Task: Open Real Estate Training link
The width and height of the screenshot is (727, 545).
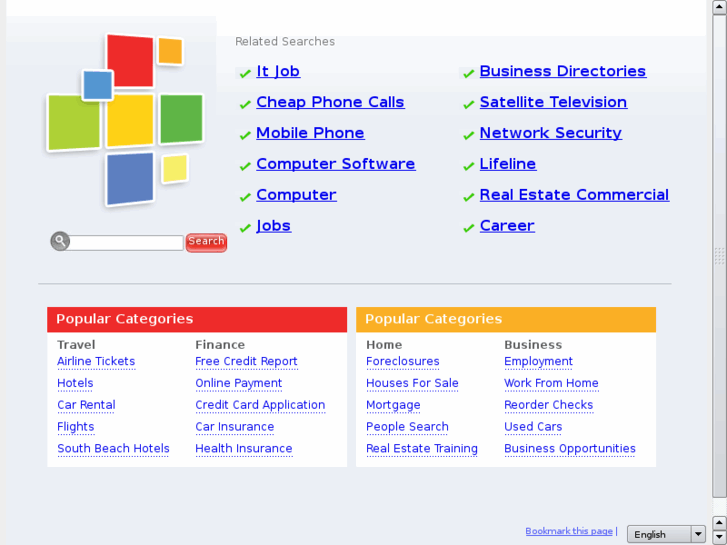Action: pos(422,449)
